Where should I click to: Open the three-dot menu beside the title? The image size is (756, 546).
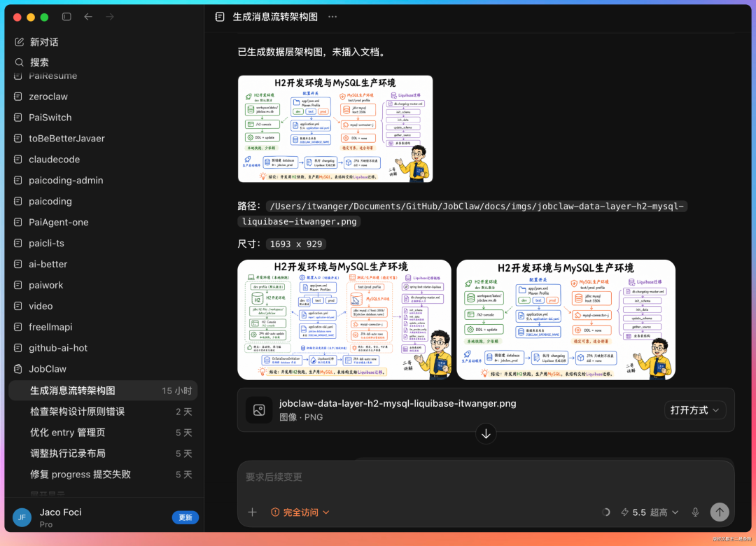tap(332, 17)
